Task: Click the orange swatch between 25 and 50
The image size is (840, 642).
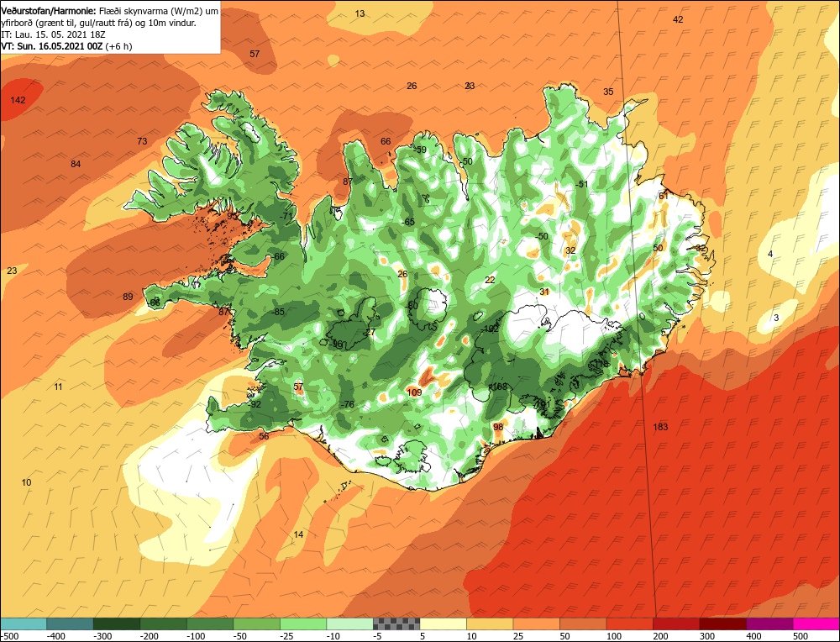Action: pos(536,624)
